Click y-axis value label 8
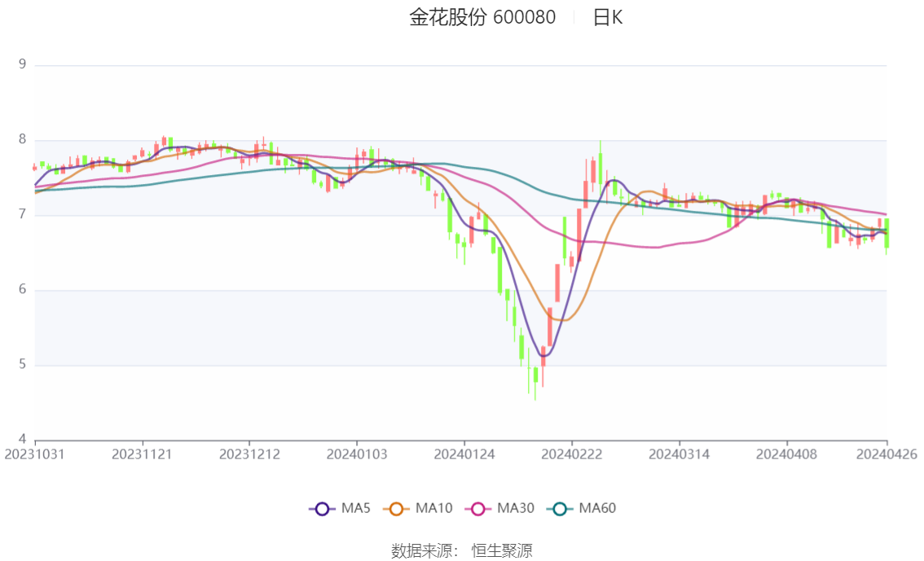Viewport: 924px width, 561px height. [x=22, y=139]
